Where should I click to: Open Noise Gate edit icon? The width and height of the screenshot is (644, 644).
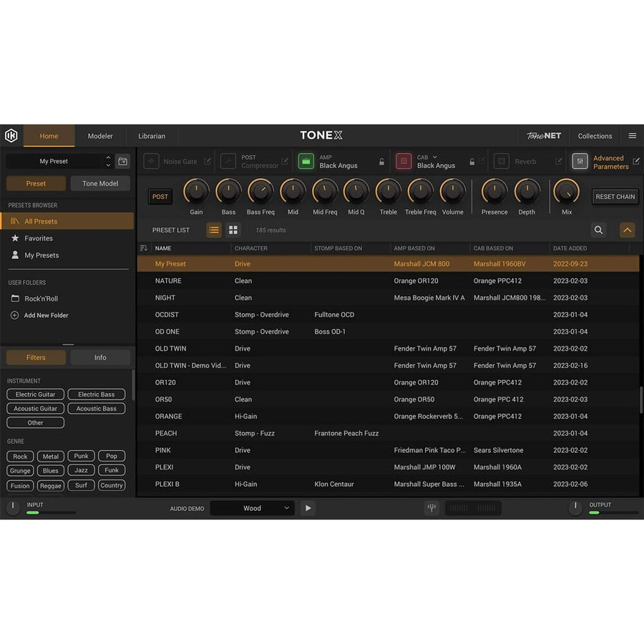pos(208,161)
